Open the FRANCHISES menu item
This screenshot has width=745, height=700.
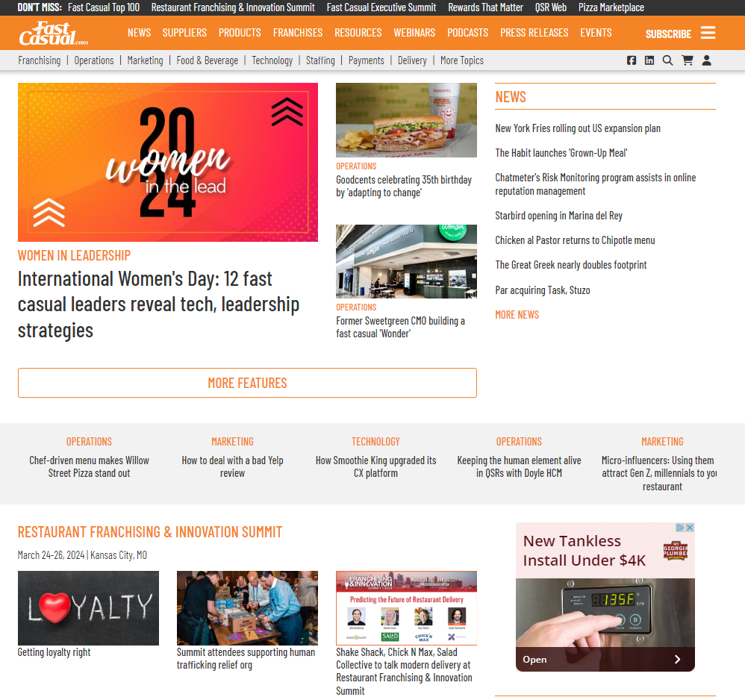[297, 33]
